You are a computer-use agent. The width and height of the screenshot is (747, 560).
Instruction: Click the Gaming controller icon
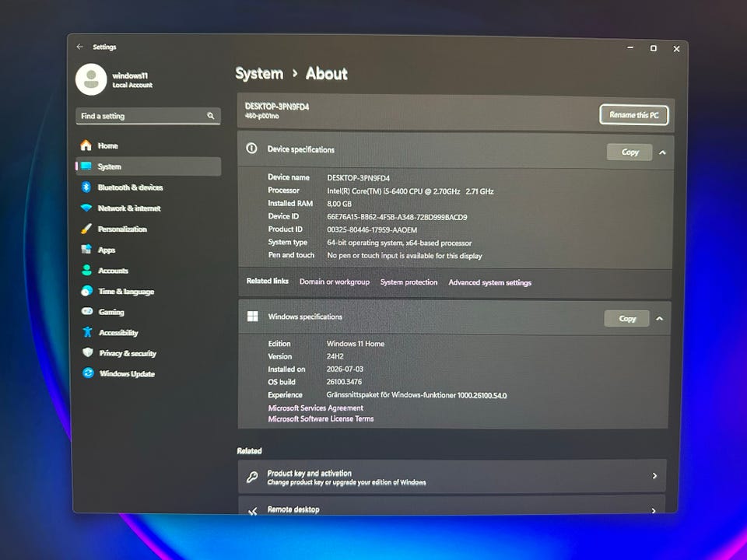click(86, 311)
